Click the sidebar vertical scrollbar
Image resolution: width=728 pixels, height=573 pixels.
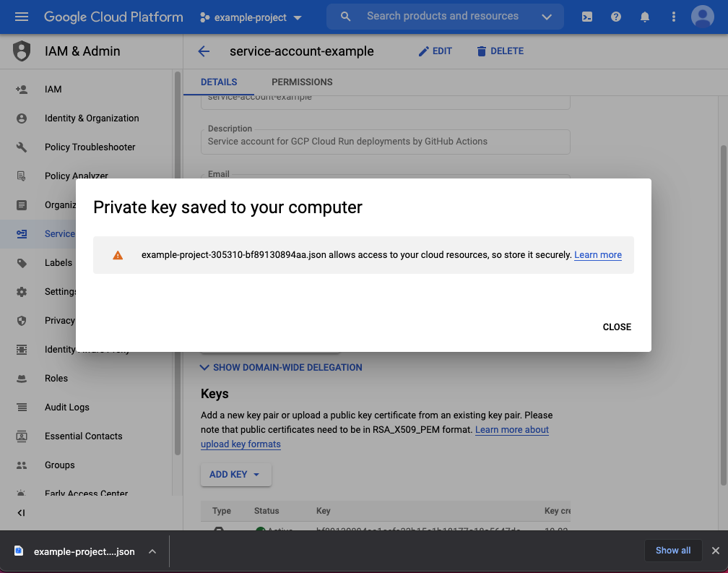click(x=178, y=262)
